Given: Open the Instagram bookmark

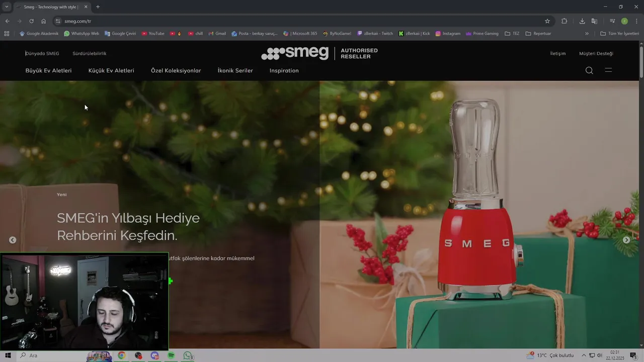Looking at the screenshot, I should (448, 34).
